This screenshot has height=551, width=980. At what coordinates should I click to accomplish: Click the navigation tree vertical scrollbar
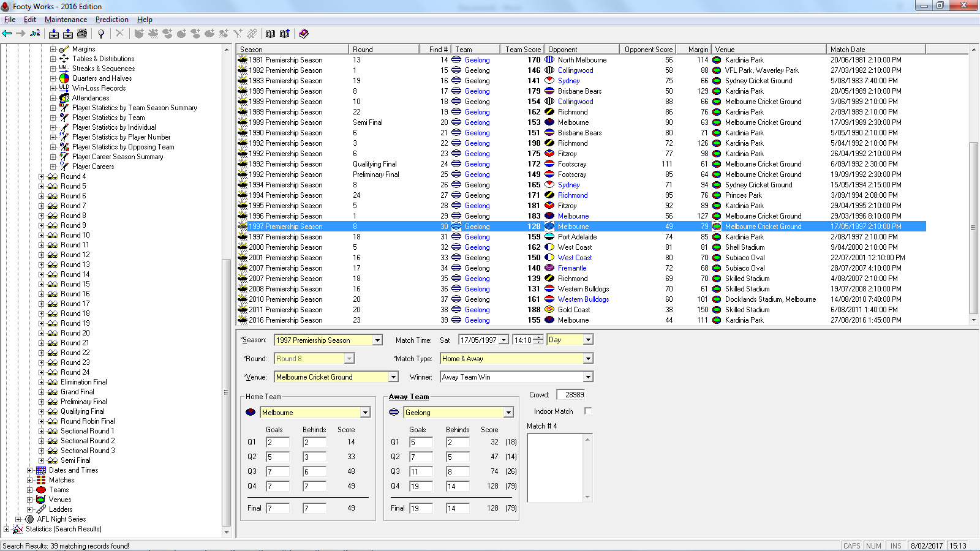click(227, 291)
